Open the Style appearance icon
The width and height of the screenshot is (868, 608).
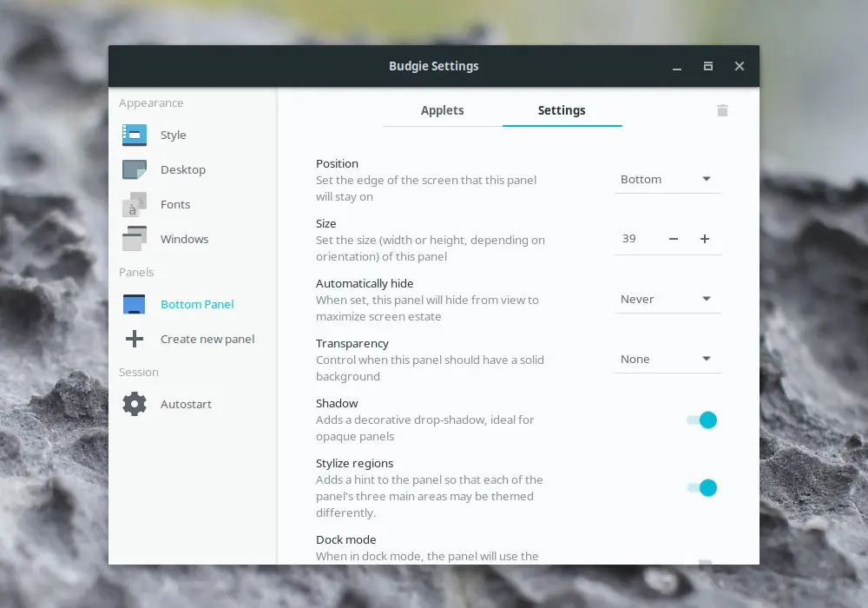135,135
